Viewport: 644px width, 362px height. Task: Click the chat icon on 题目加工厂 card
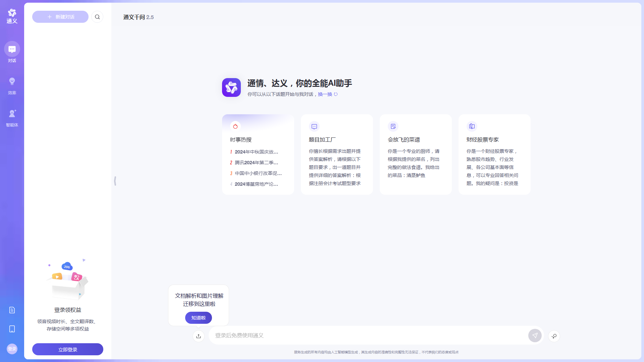pos(314,126)
